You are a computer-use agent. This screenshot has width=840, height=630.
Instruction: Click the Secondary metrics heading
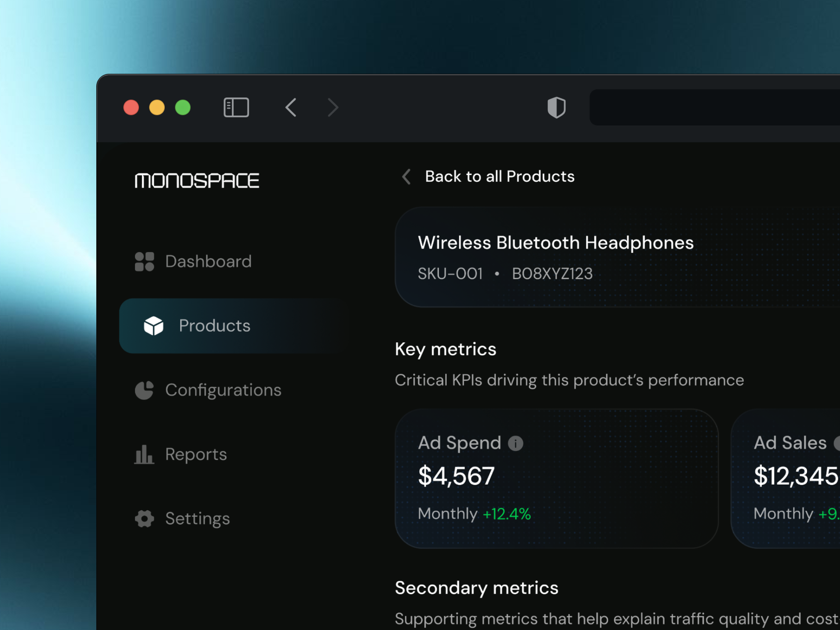point(477,588)
